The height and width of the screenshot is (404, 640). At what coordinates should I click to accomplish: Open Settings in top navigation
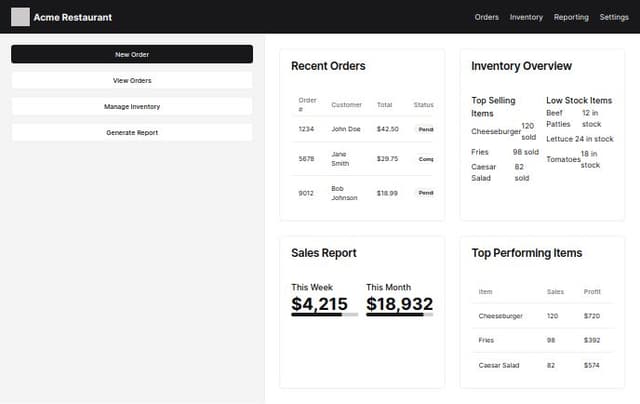coord(614,17)
